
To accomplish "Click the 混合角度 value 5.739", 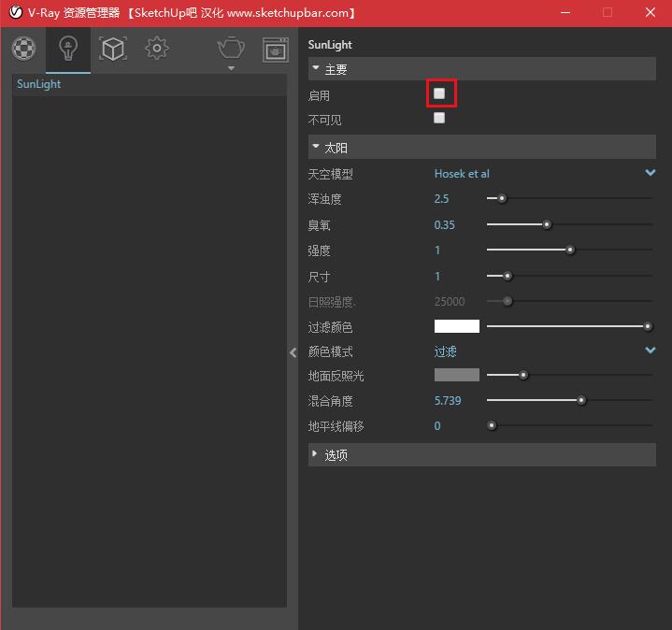I will (448, 401).
